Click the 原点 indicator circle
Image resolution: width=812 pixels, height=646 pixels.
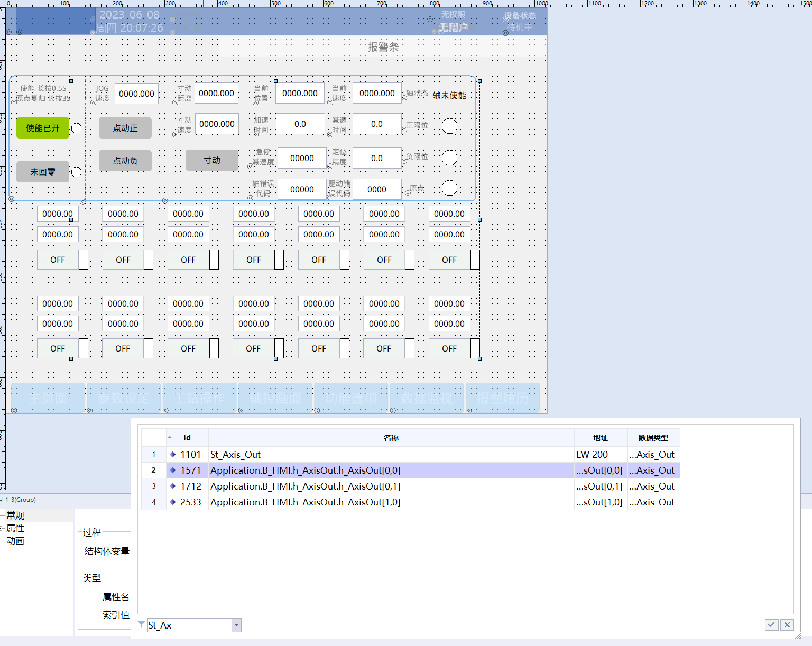click(x=449, y=188)
